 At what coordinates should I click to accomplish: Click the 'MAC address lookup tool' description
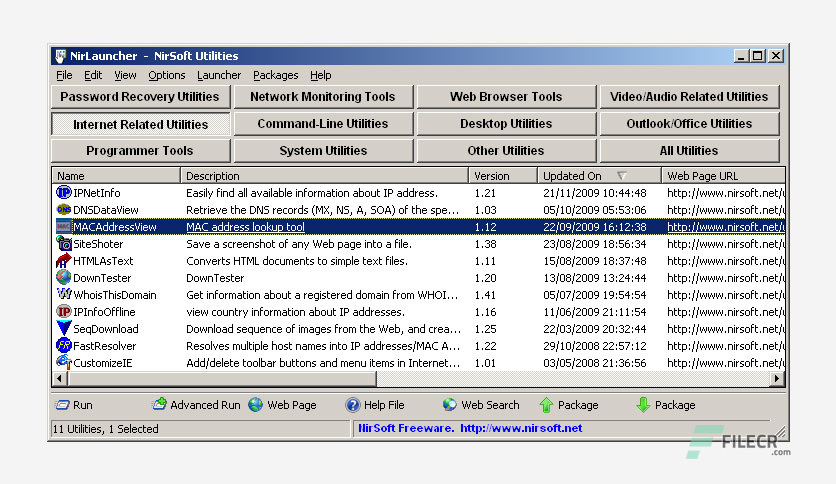245,227
